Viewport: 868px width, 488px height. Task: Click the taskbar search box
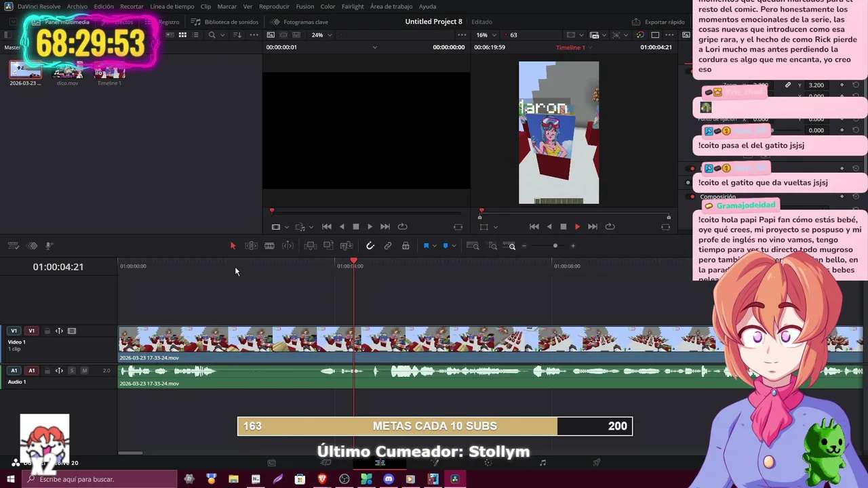100,479
